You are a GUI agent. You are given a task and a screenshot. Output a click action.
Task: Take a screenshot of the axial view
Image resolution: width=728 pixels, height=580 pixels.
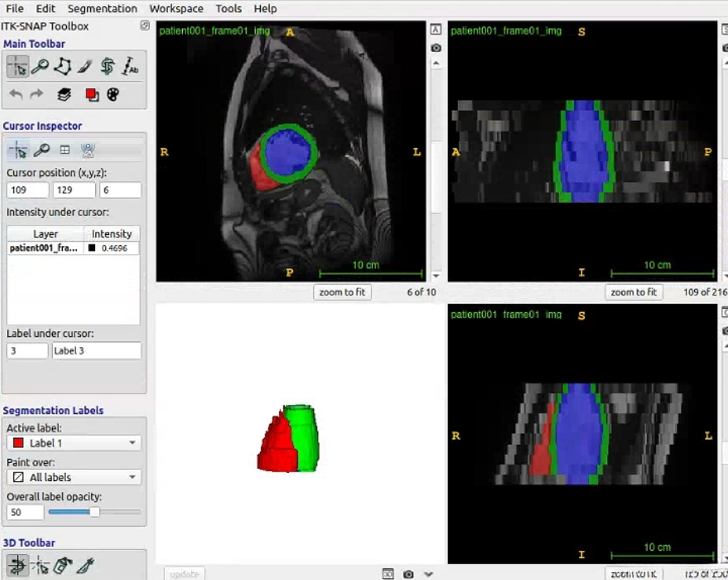pos(437,48)
